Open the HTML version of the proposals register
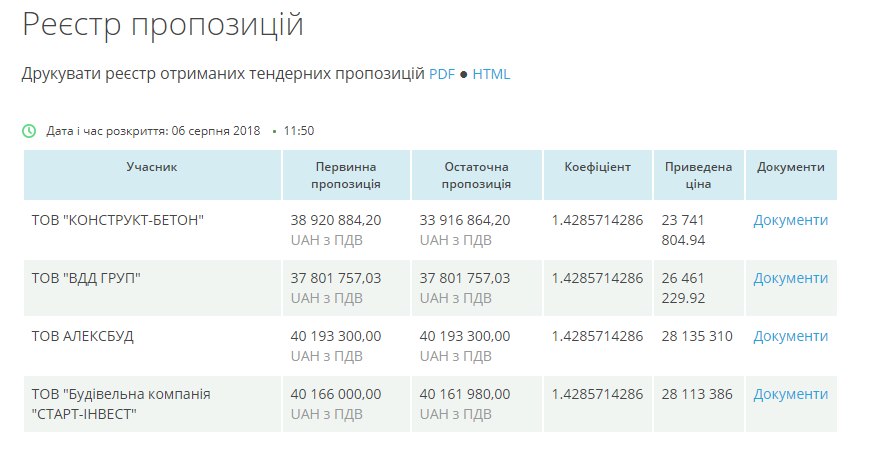Viewport: 875px width, 469px height. (491, 74)
